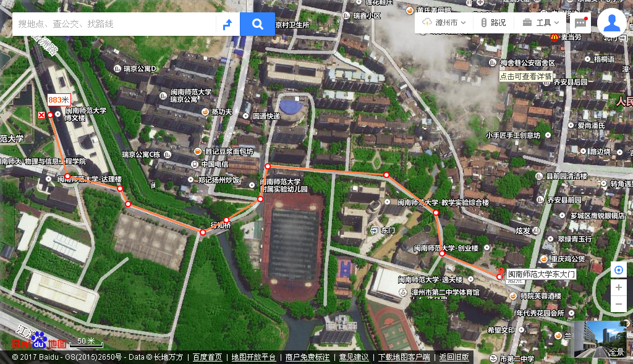Focus the 搜地点、查公交、找路线 search box
The height and width of the screenshot is (364, 633).
(x=114, y=24)
